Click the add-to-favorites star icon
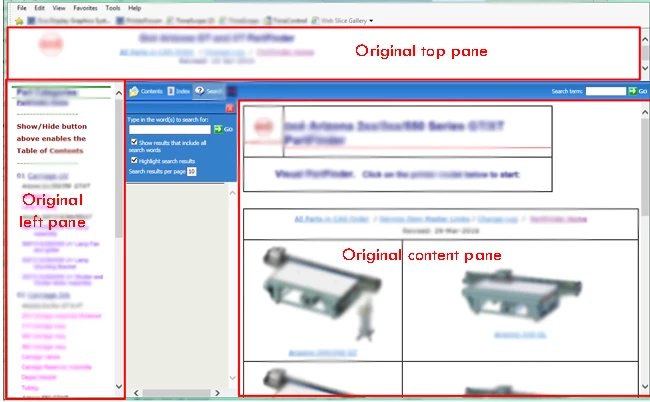The height and width of the screenshot is (402, 650). click(19, 21)
